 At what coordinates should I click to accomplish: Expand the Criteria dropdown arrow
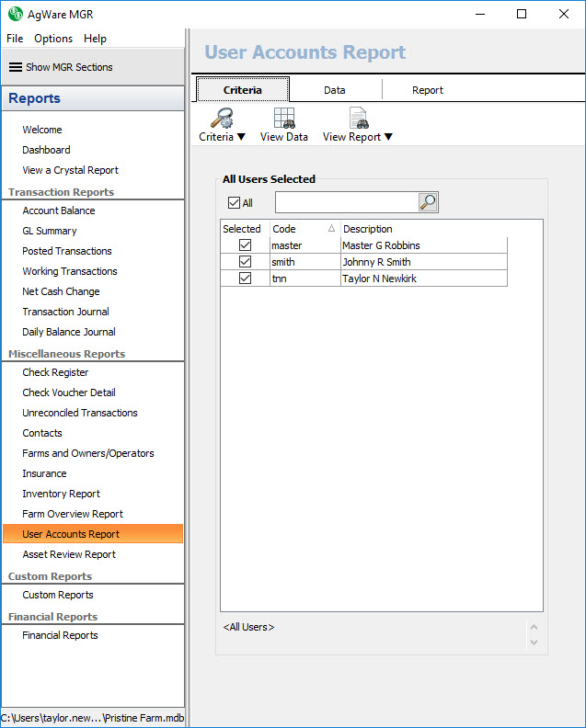(x=241, y=137)
